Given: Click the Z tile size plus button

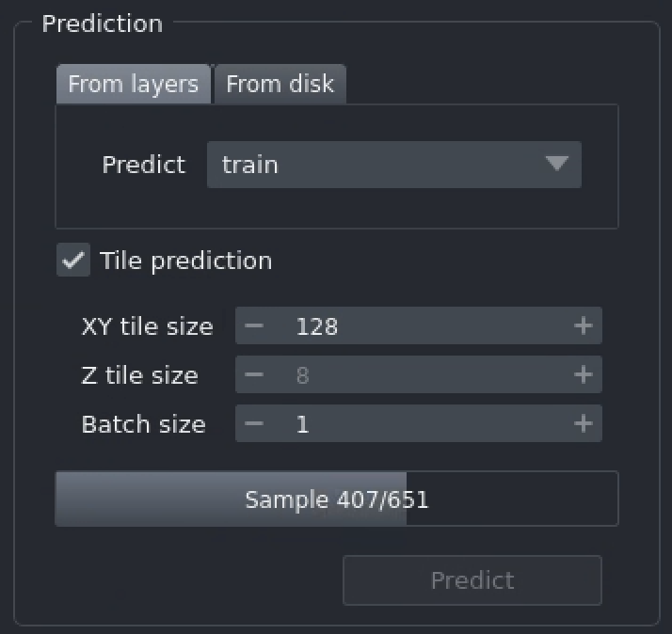Looking at the screenshot, I should (x=584, y=375).
